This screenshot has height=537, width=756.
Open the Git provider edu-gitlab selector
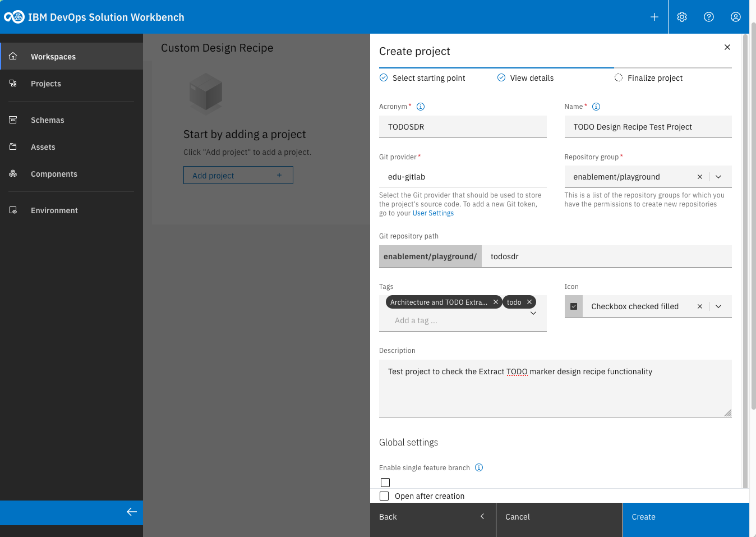point(463,177)
